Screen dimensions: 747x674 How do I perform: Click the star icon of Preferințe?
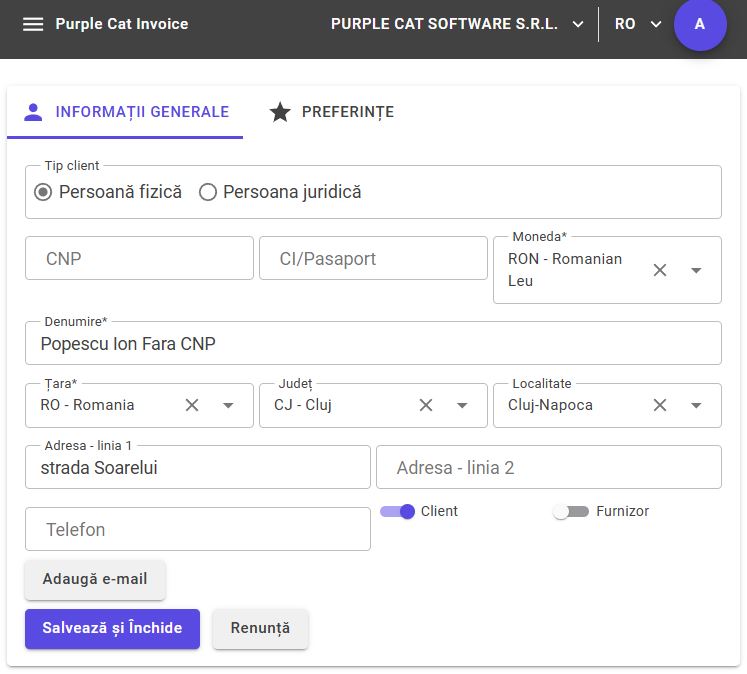(280, 112)
